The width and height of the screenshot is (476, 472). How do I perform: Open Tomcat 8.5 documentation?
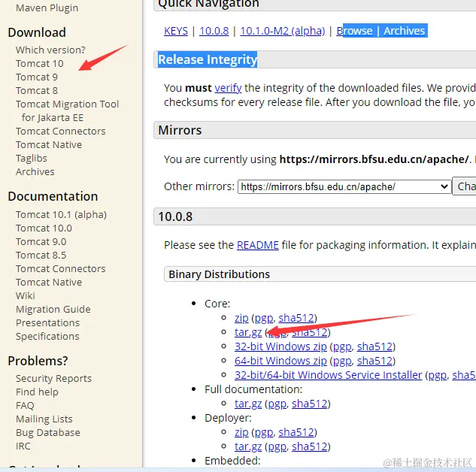coord(41,255)
